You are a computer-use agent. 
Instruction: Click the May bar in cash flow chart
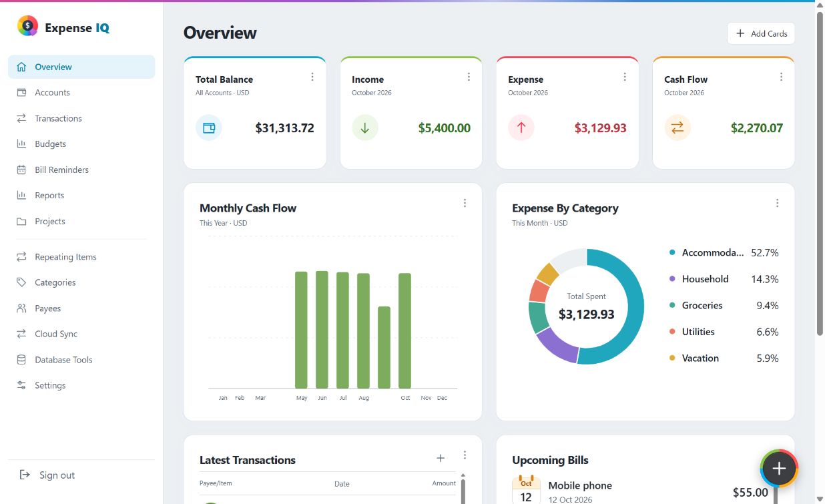301,330
